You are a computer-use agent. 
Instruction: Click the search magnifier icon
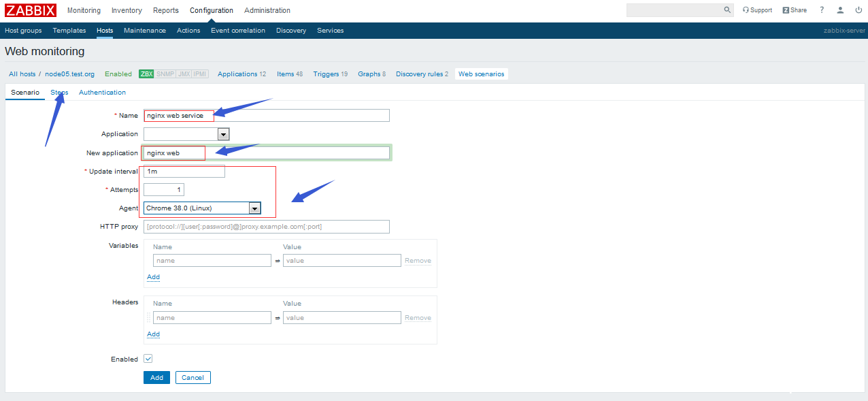tap(727, 10)
